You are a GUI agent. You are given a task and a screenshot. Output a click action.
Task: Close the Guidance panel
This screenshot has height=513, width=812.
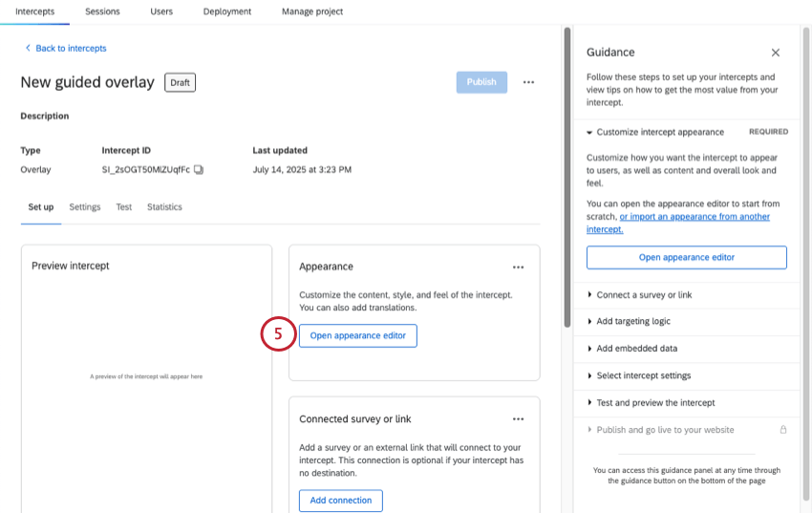click(x=776, y=53)
